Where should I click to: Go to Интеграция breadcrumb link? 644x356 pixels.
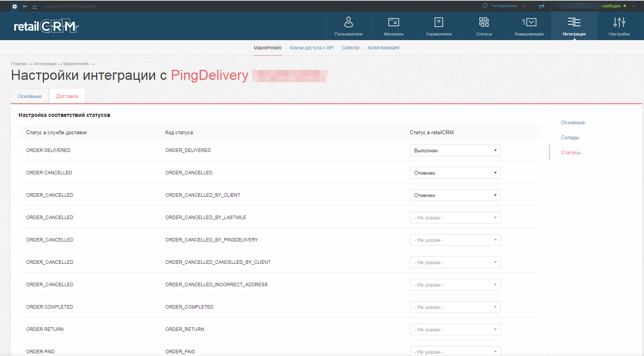(x=45, y=64)
